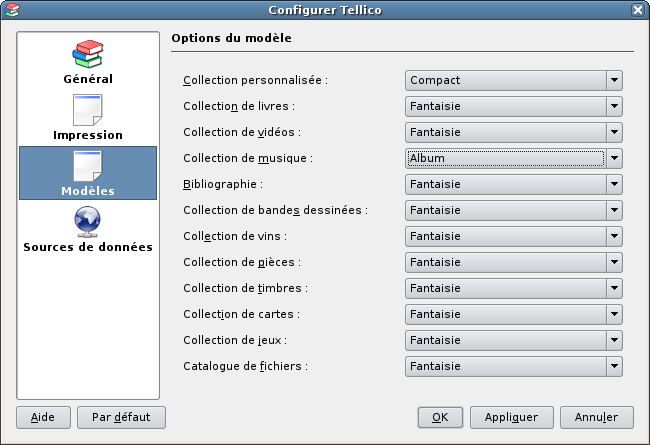Expand Catalogue de fichiers dropdown
The image size is (650, 445).
coord(514,366)
